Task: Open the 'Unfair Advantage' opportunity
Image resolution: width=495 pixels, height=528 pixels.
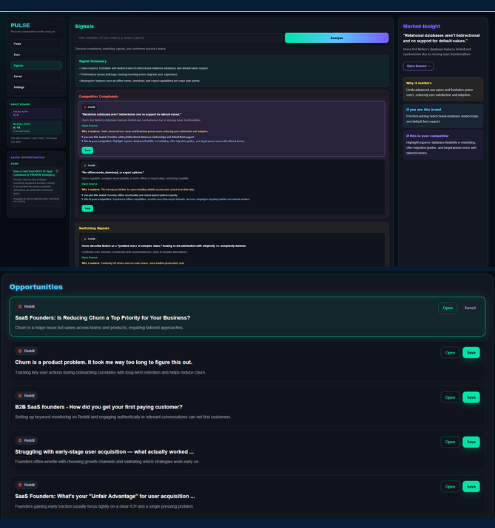Action: (450, 487)
